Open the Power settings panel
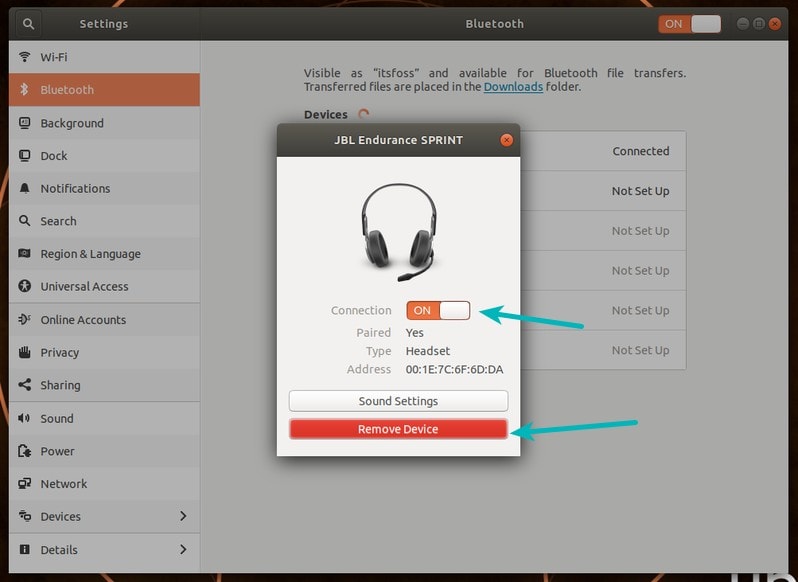 click(x=104, y=451)
